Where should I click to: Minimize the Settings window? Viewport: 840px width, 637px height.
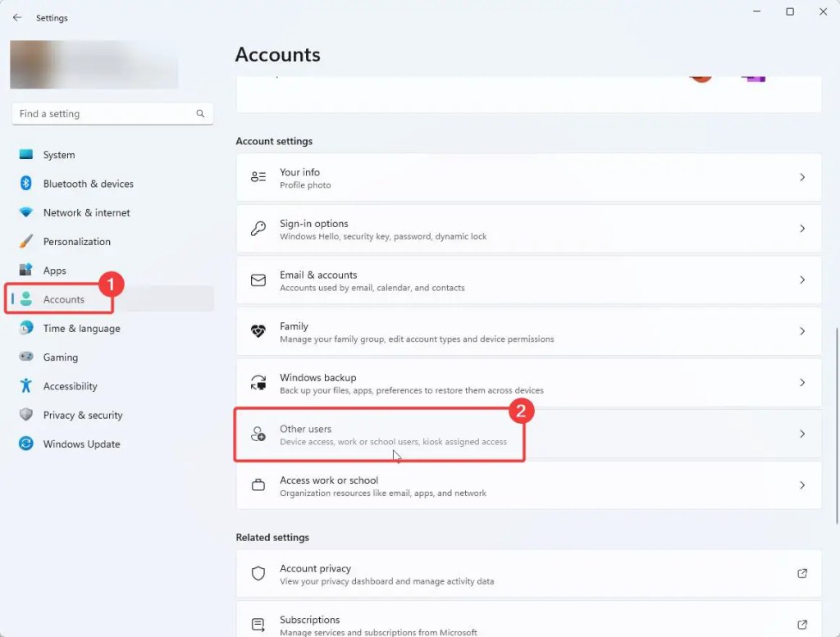coord(756,11)
